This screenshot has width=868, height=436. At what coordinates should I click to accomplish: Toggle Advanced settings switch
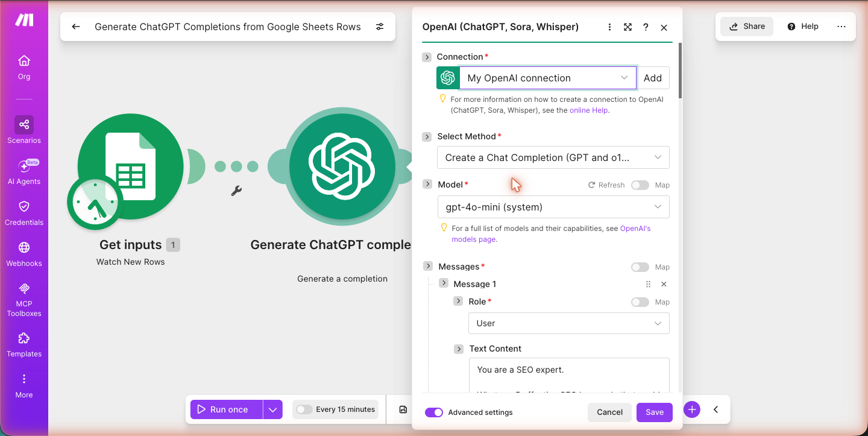pyautogui.click(x=434, y=412)
